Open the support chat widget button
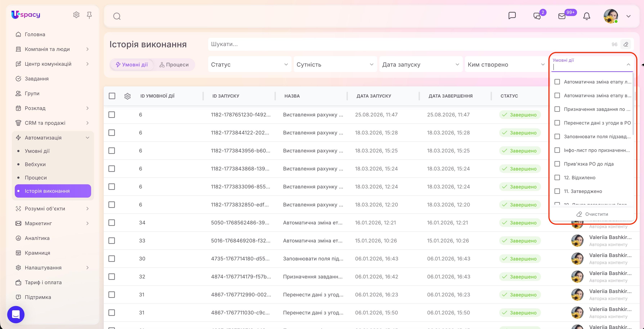 (x=16, y=314)
